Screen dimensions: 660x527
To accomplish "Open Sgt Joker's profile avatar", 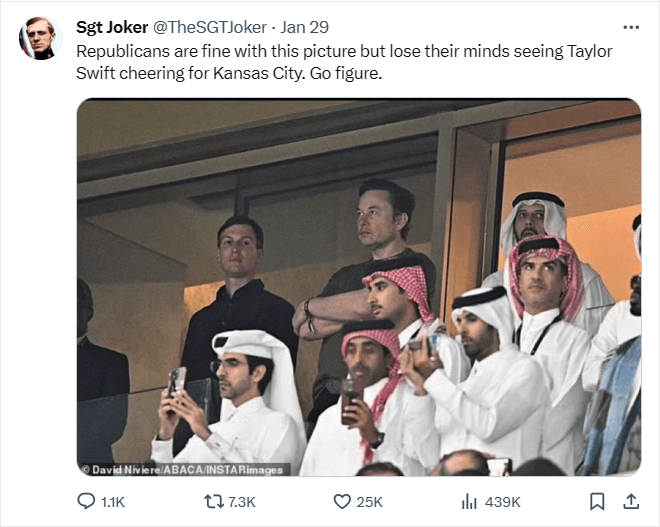I will click(x=38, y=38).
